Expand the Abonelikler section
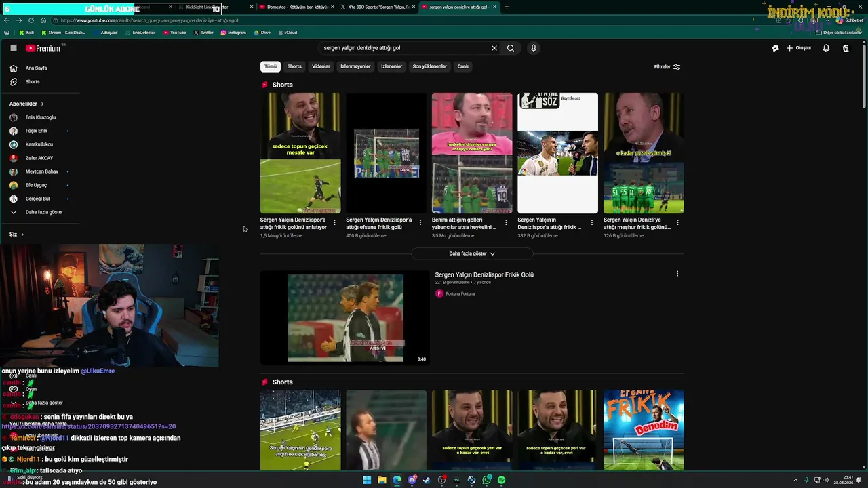 pyautogui.click(x=27, y=104)
